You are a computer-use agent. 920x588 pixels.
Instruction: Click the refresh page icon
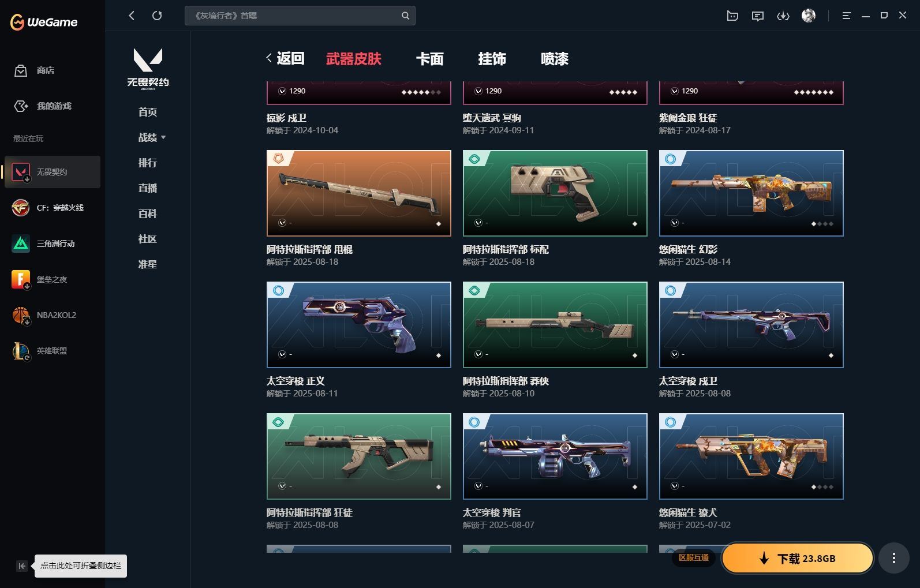pos(157,16)
